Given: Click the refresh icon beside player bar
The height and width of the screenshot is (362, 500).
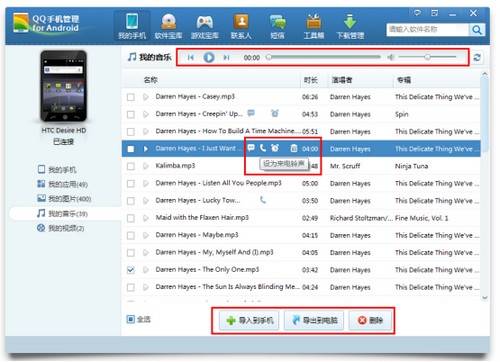Looking at the screenshot, I should pos(477,57).
